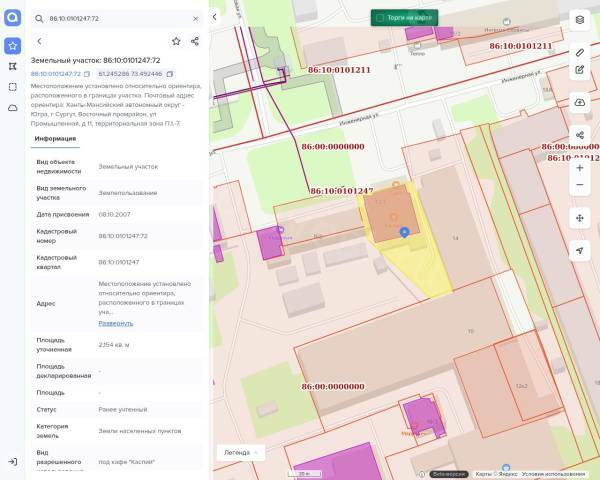Click the sign-in icon at sidebar bottom
Image resolution: width=600 pixels, height=480 pixels.
tap(12, 461)
